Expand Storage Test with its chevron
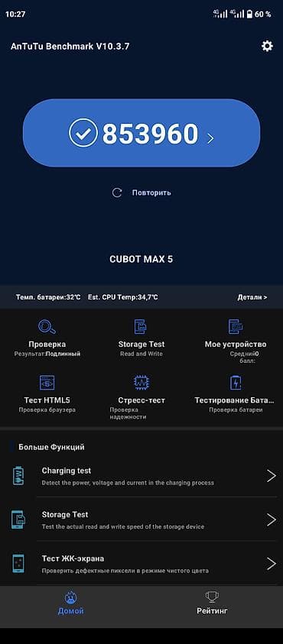 tap(271, 520)
